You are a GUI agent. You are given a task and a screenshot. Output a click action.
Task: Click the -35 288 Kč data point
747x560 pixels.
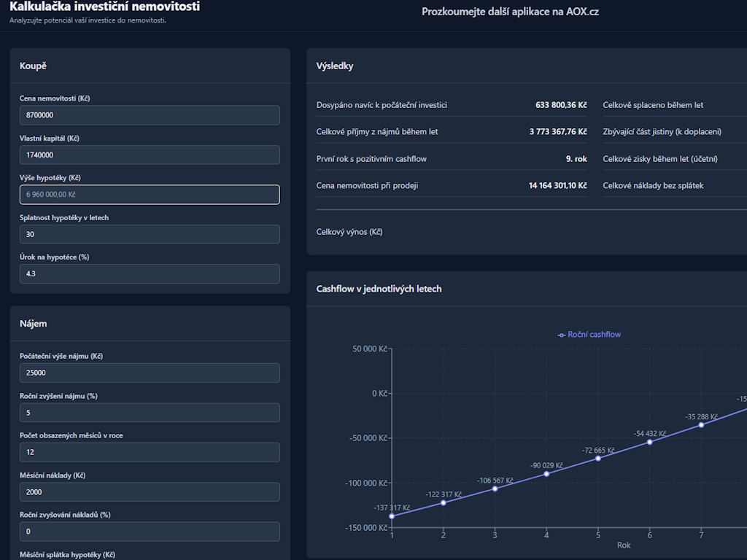pyautogui.click(x=701, y=425)
